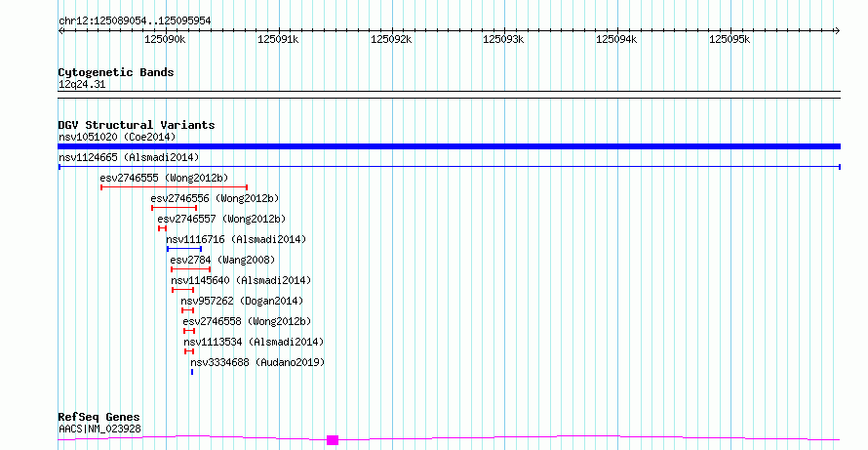This screenshot has height=450, width=868.
Task: Open the esv2746558 (Wong2012b) label
Action: pos(247,321)
